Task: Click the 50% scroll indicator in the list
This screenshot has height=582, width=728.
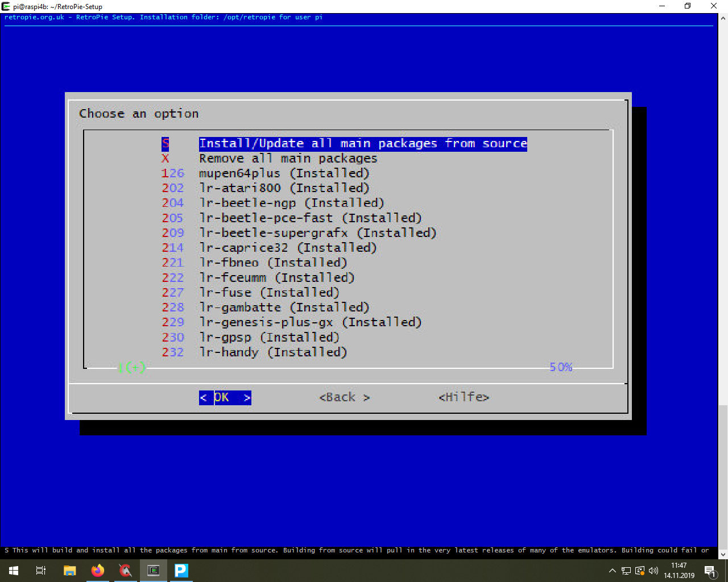Action: point(561,367)
